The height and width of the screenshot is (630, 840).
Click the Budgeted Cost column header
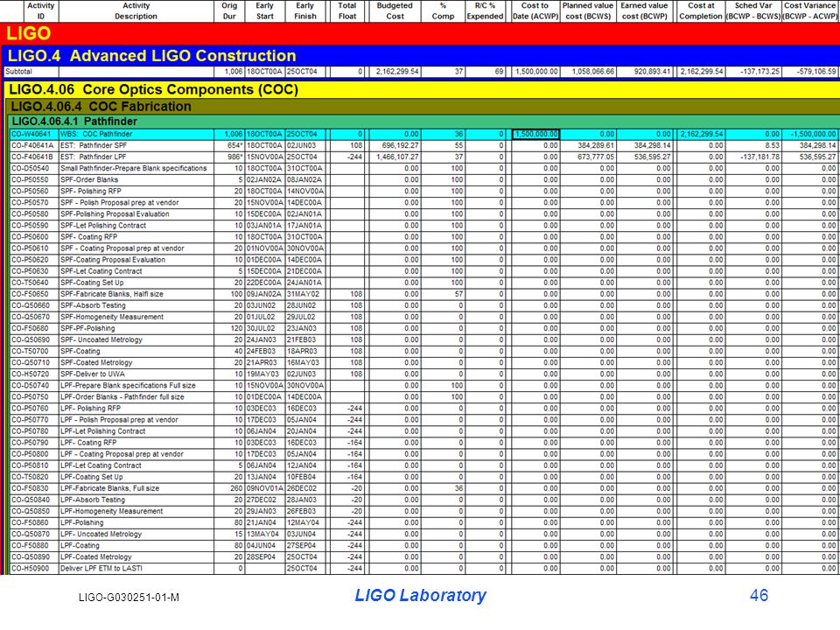pos(395,11)
